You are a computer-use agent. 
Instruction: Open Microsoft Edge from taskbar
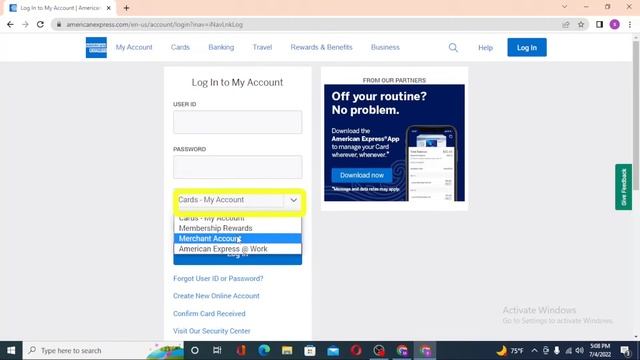click(264, 351)
